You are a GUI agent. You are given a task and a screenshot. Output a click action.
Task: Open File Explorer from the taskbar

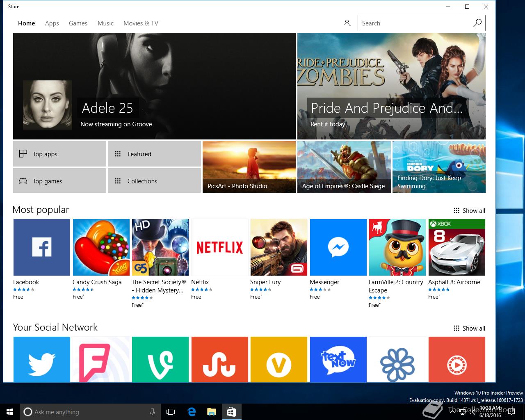point(211,412)
